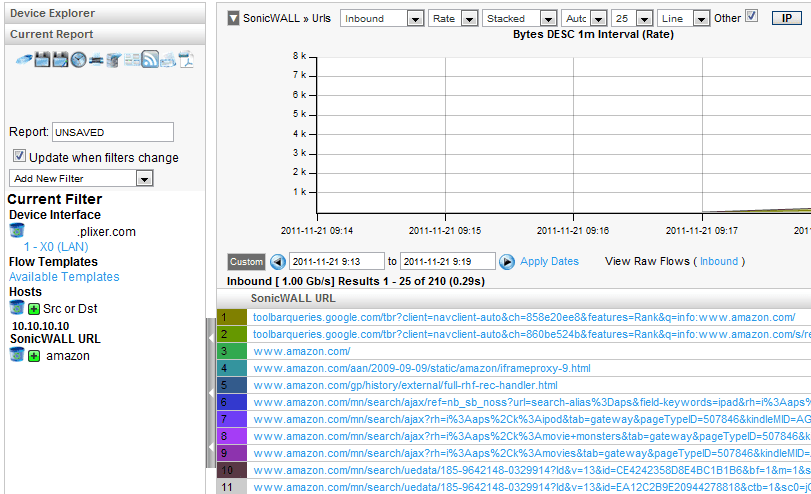Open the Stacked dropdown
Screen dimensions: 811x494
tap(519, 19)
